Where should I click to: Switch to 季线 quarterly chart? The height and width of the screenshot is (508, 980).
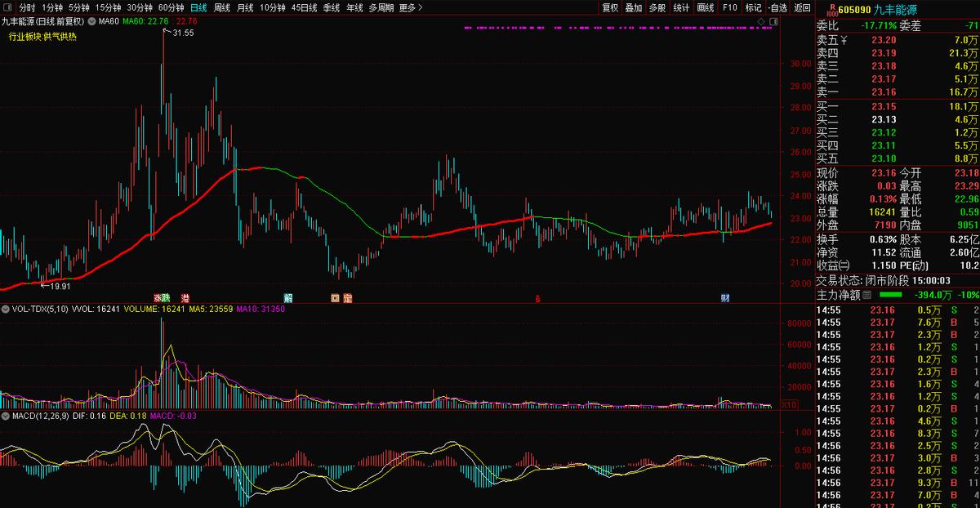point(331,7)
